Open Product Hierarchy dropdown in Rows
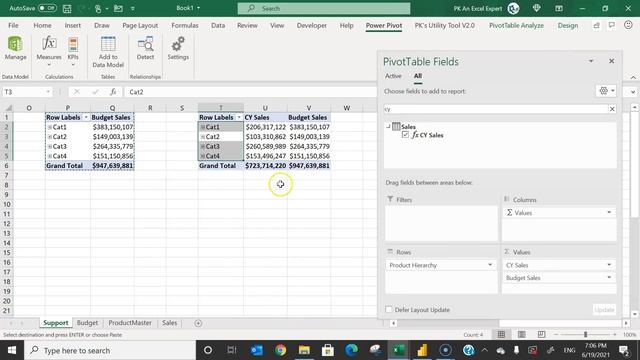Viewport: 640px width, 360px height. [x=490, y=265]
